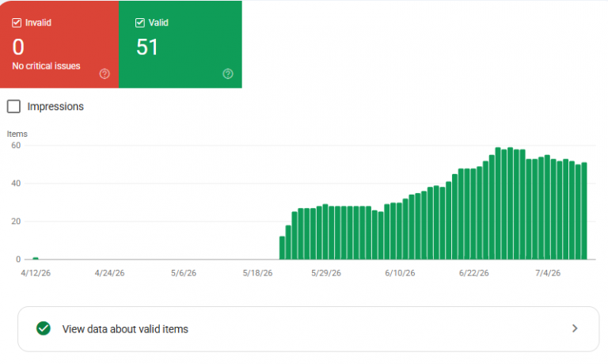This screenshot has width=608, height=364.
Task: Expand valid items row chevron
Action: coord(575,328)
